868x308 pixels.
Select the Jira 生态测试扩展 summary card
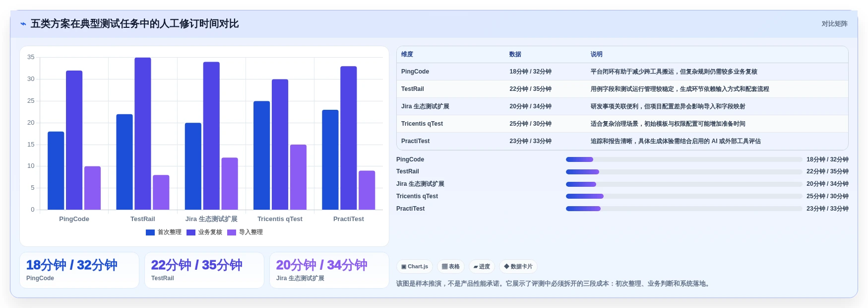(329, 270)
